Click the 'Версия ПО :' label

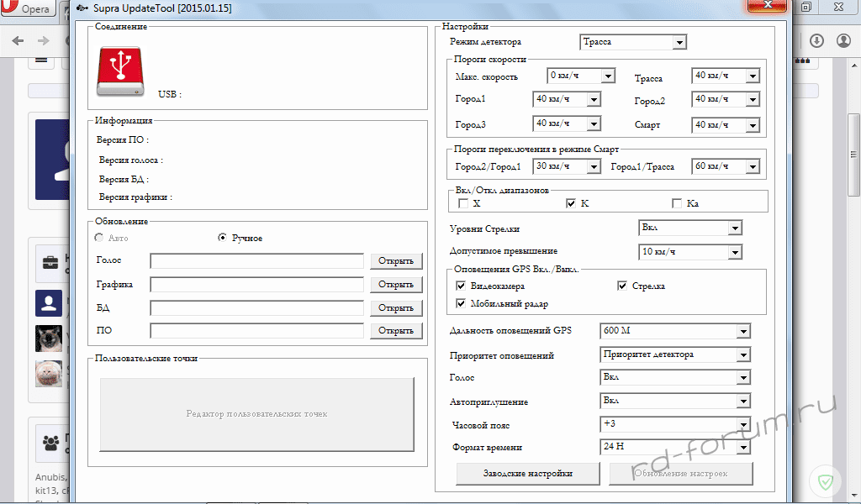point(123,139)
